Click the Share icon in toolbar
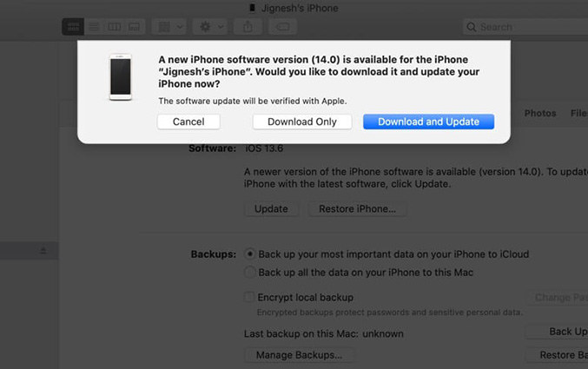 (248, 27)
